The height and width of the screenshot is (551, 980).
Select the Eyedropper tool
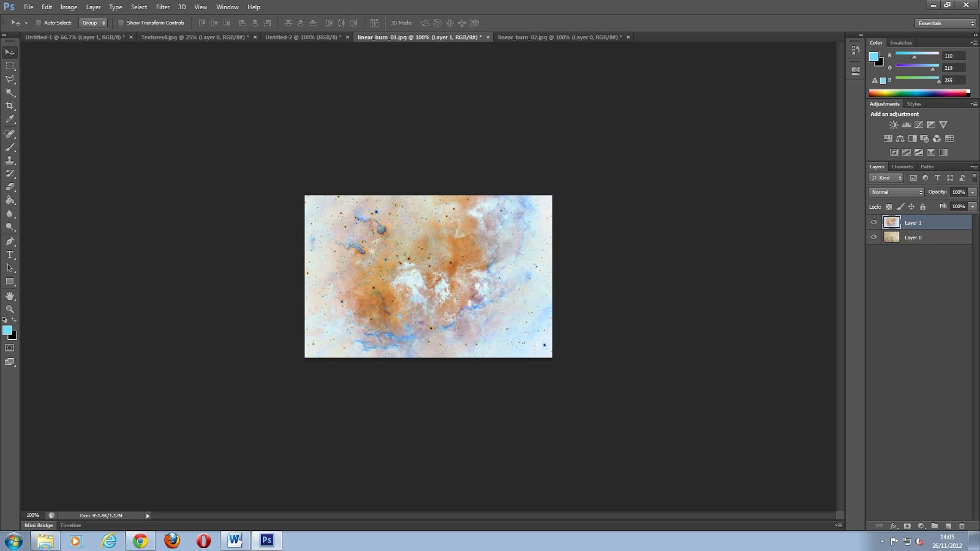point(10,119)
